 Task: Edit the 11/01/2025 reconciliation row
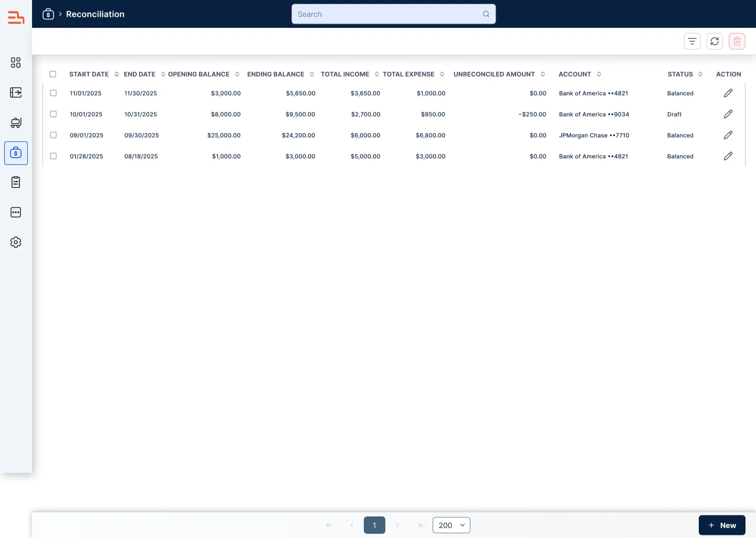[728, 93]
